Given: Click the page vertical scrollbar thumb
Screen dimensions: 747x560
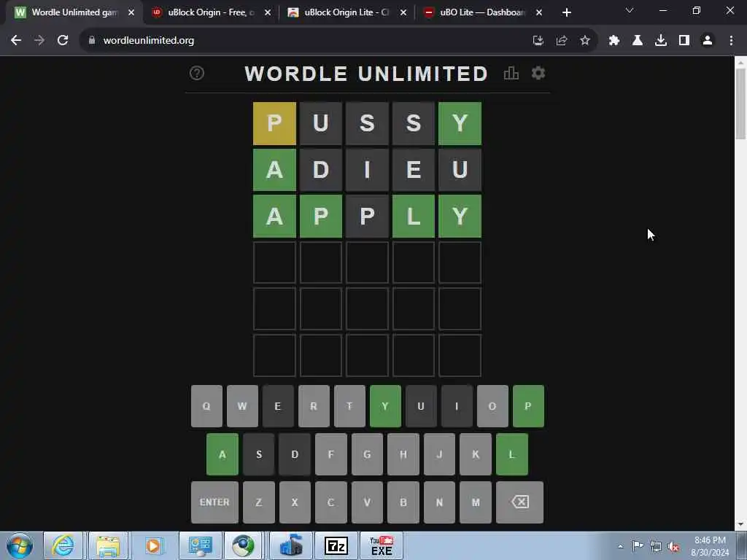Looking at the screenshot, I should tap(740, 104).
